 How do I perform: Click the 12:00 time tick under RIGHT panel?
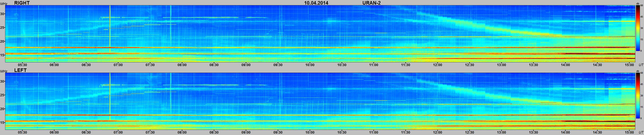pos(438,65)
